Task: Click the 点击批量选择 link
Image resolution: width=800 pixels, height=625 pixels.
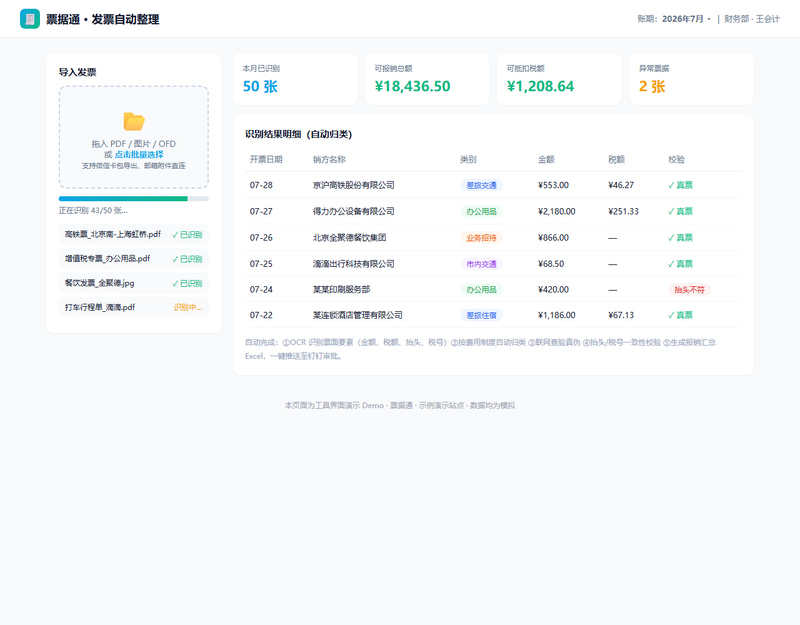Action: tap(139, 154)
